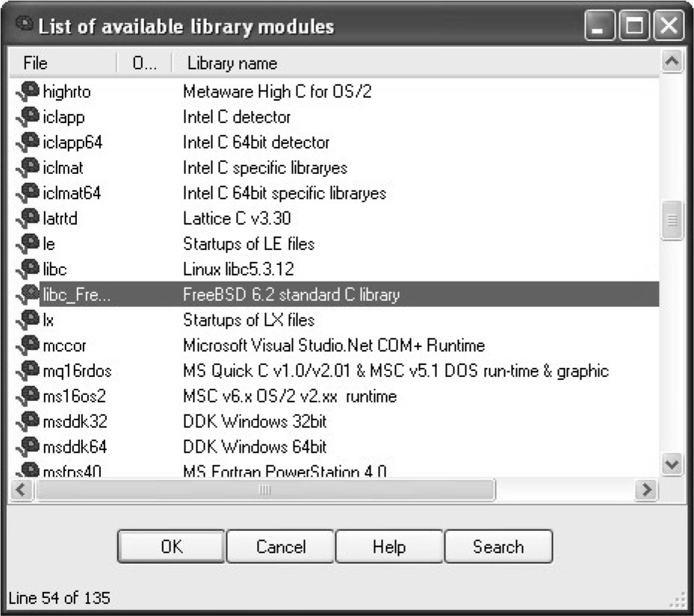
Task: Select Intel C 64bit specific libraryes
Action: click(335, 193)
